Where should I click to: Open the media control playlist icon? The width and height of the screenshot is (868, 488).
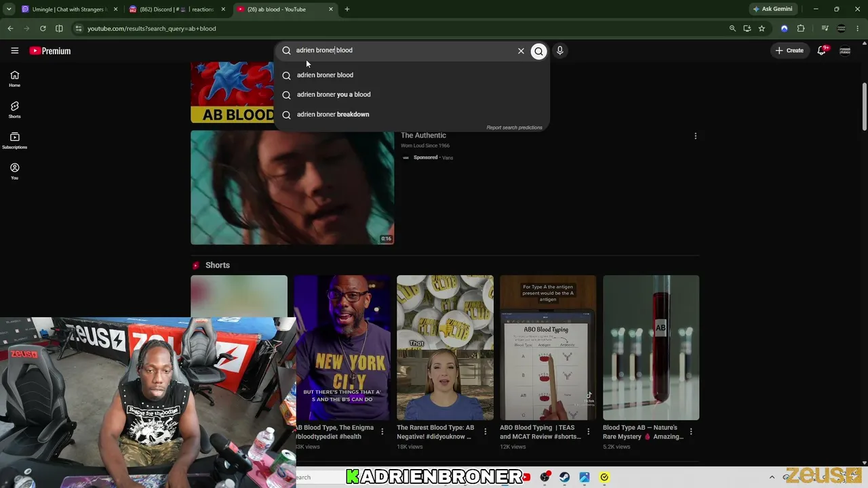825,28
